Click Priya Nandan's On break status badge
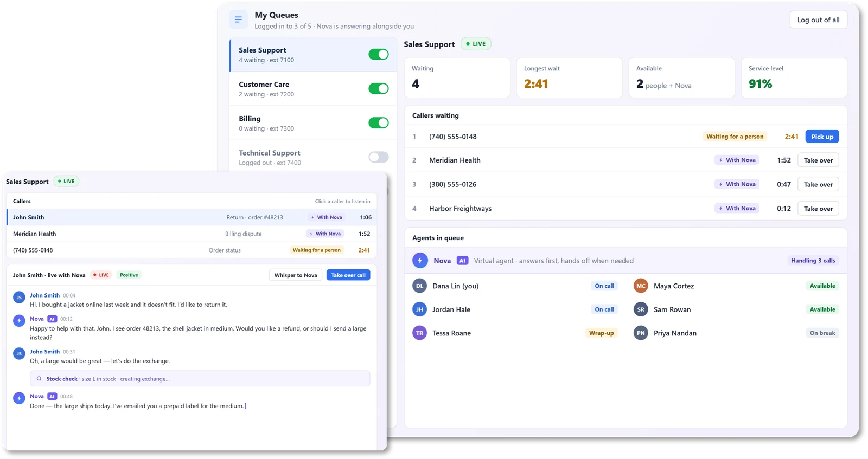The image size is (868, 459). [822, 333]
